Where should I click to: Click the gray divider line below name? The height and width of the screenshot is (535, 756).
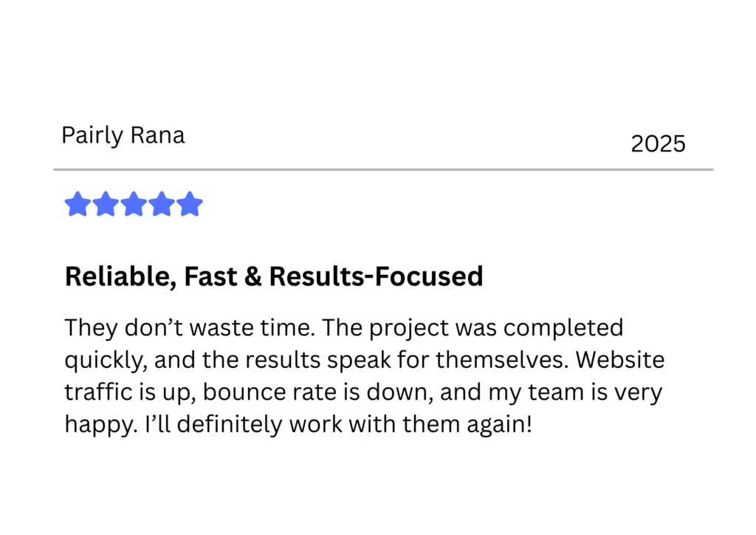[383, 169]
